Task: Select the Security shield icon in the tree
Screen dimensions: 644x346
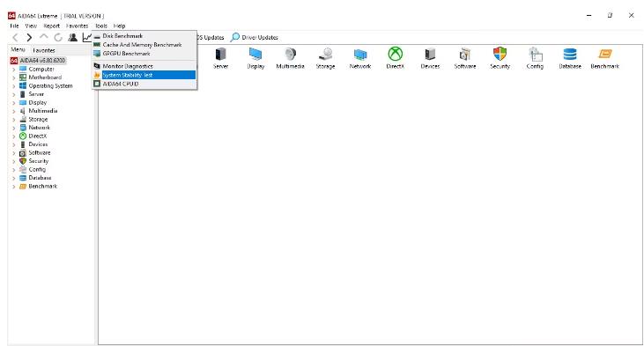Action: coord(23,161)
